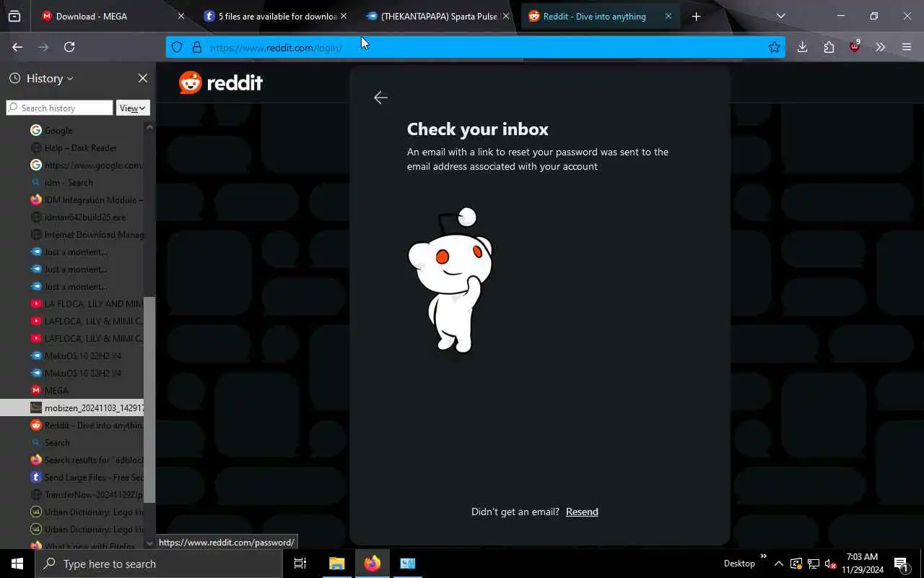Click the Type here to search box

[159, 564]
